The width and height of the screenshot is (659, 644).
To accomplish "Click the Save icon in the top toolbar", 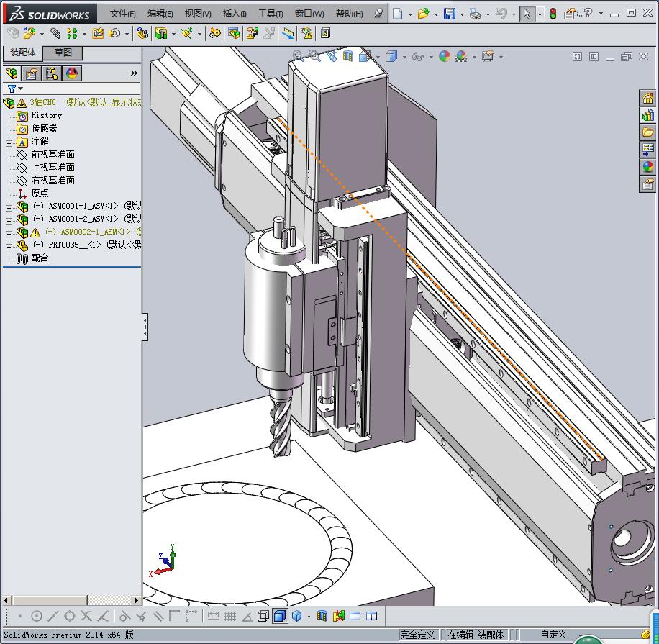I will [449, 14].
